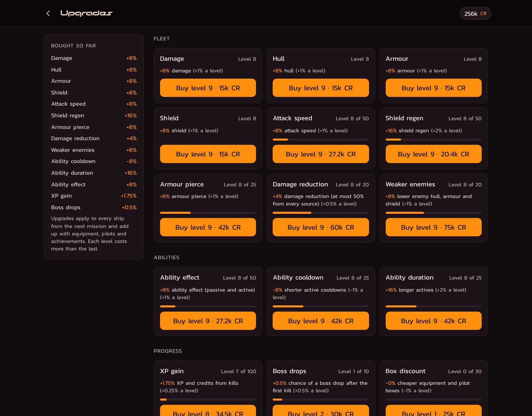Image resolution: width=532 pixels, height=416 pixels.
Task: Buy XP gain level 8 for 34.5k CR
Action: pyautogui.click(x=208, y=410)
